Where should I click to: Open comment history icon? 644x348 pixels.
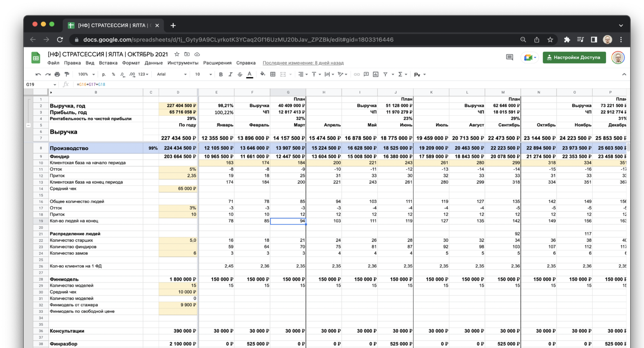point(509,57)
